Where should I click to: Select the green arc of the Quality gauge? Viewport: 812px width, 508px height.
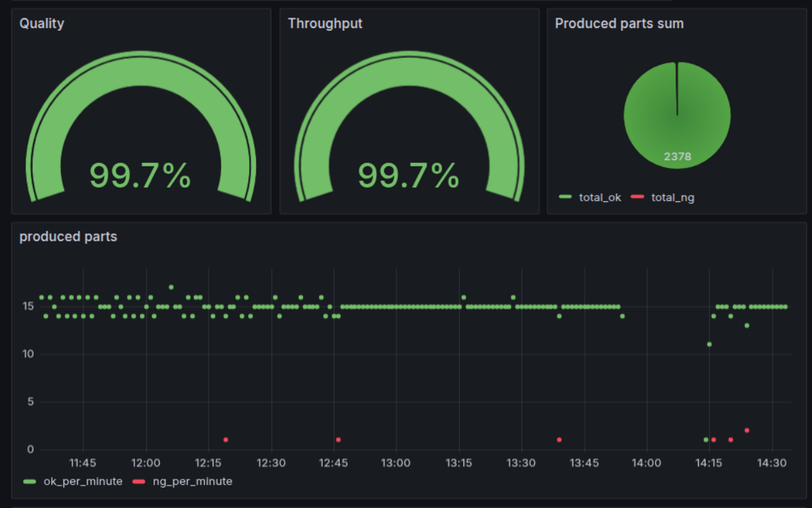[141, 72]
